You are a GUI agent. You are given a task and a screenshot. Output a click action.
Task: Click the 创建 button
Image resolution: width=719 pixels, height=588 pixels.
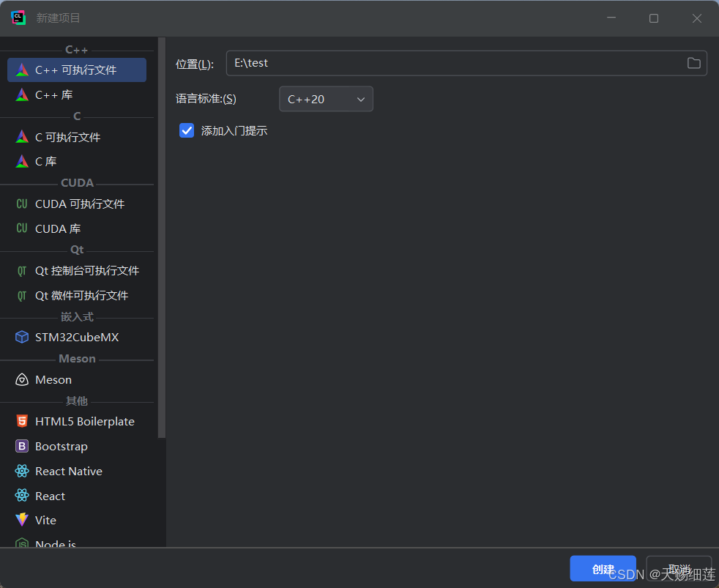pyautogui.click(x=603, y=569)
